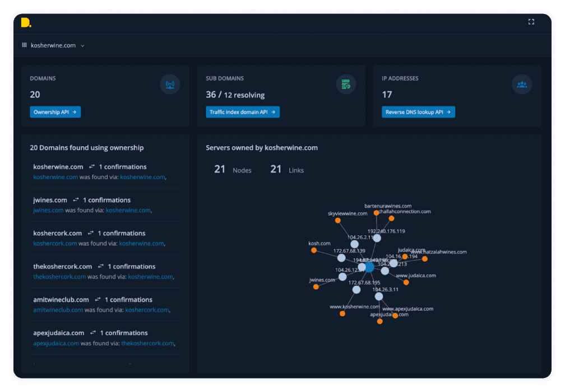This screenshot has width=565, height=392.
Task: Open the blue thekoshercork.com link under its heading
Action: tap(59, 277)
